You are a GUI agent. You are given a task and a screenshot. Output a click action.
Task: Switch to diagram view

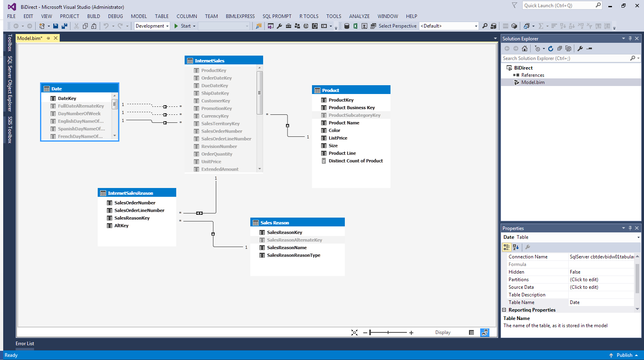point(485,332)
